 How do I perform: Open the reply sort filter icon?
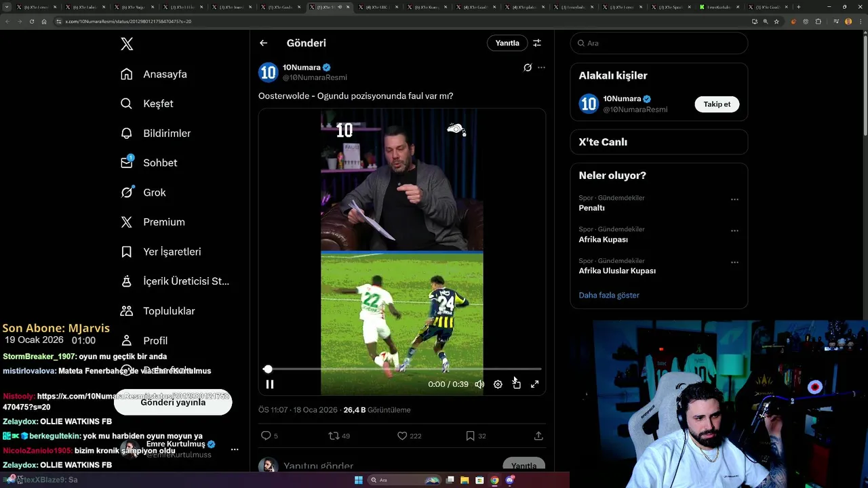(537, 43)
